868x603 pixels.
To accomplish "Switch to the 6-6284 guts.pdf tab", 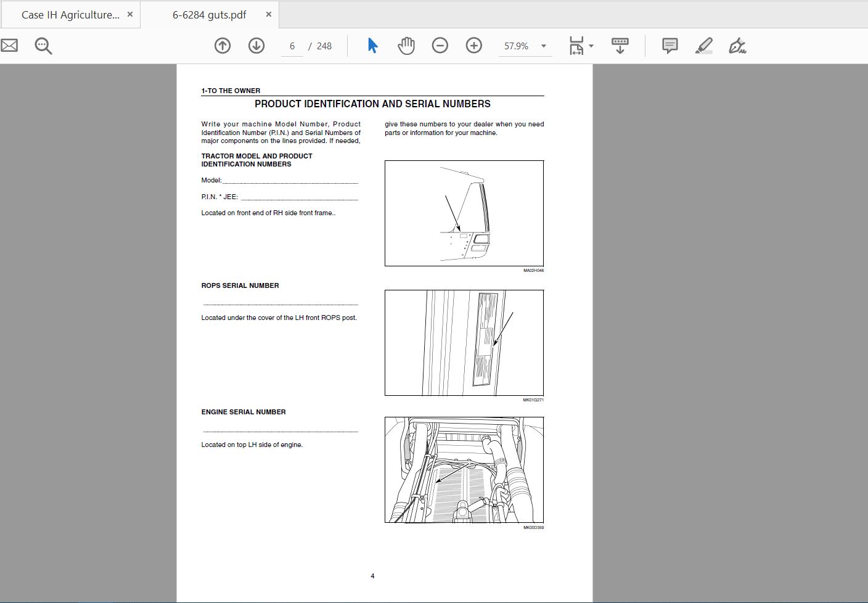I will 209,15.
